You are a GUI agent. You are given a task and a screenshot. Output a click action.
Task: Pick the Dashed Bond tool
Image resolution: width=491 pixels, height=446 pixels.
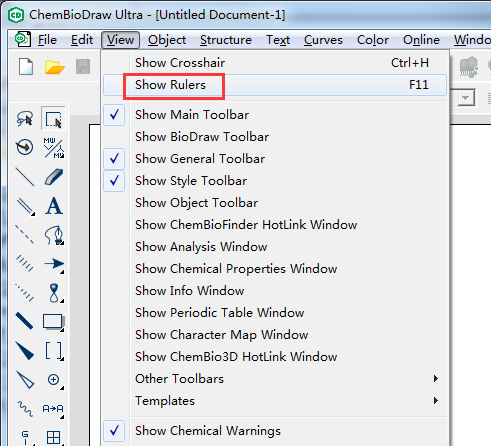click(25, 235)
